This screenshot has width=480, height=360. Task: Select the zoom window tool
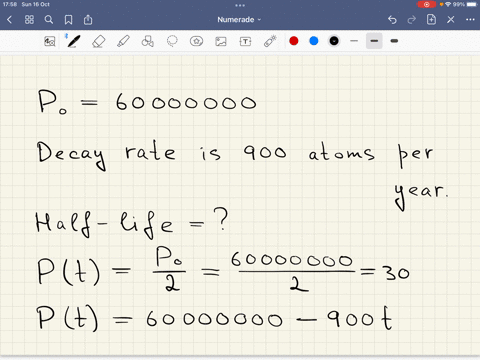pos(50,41)
